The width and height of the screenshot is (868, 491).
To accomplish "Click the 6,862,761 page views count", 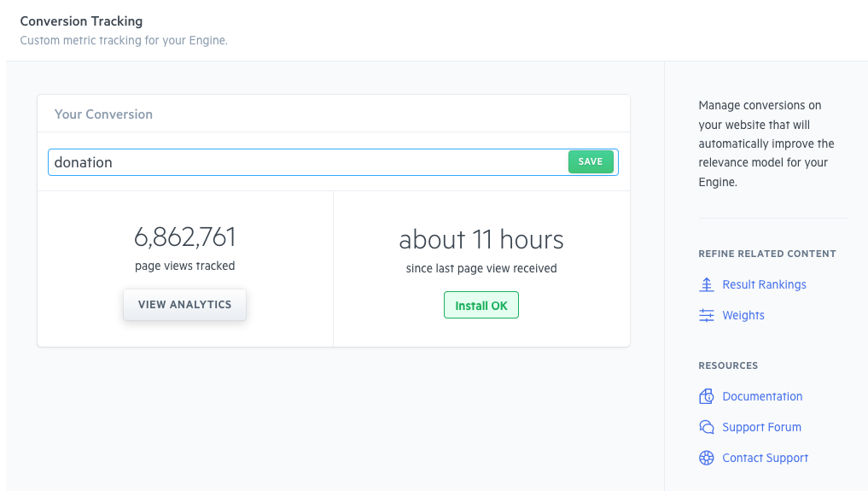I will coord(185,237).
